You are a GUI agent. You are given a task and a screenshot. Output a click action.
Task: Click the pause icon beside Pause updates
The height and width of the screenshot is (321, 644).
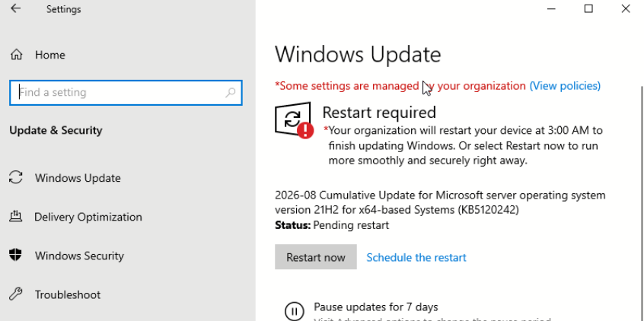294,312
